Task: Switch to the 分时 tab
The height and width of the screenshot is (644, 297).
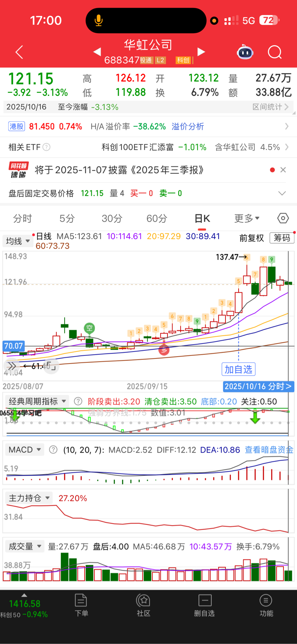Action: tap(22, 219)
